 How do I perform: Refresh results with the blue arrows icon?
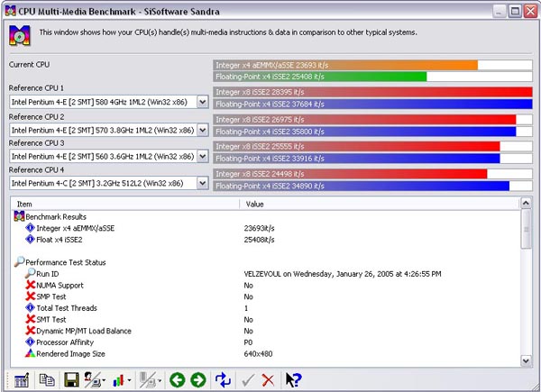pyautogui.click(x=223, y=380)
